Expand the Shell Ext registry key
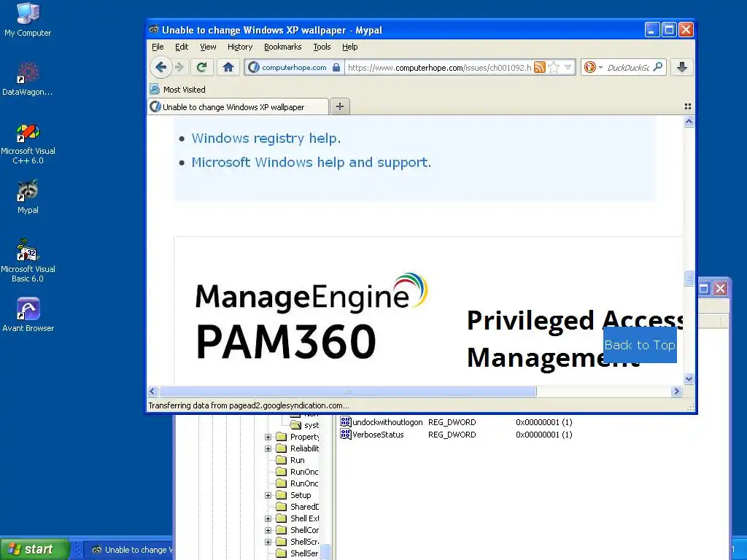The height and width of the screenshot is (560, 747). point(268,518)
